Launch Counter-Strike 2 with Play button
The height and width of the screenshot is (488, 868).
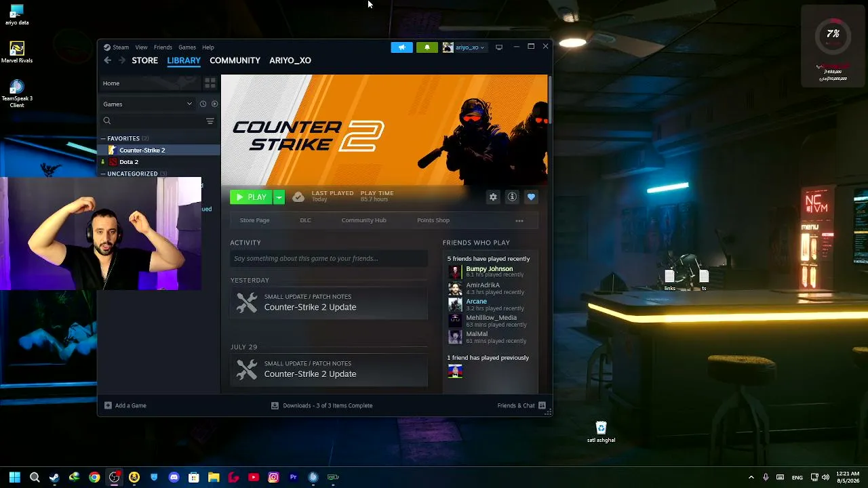[251, 197]
